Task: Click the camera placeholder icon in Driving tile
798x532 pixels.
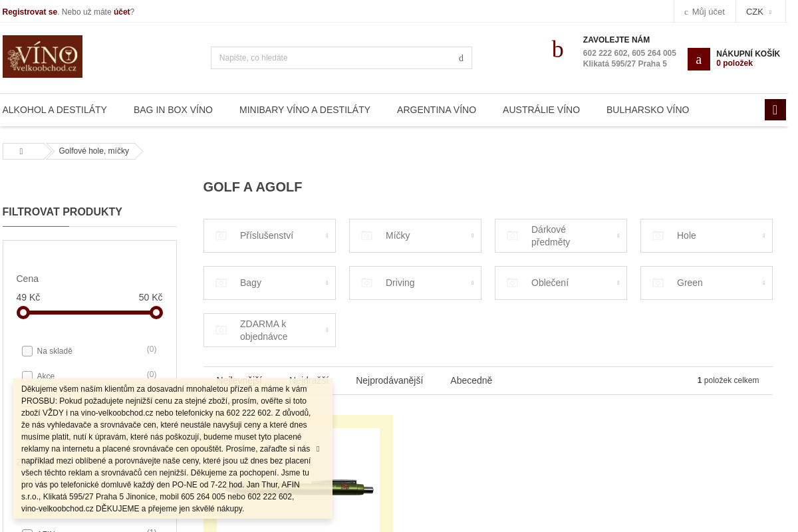Action: 367,283
